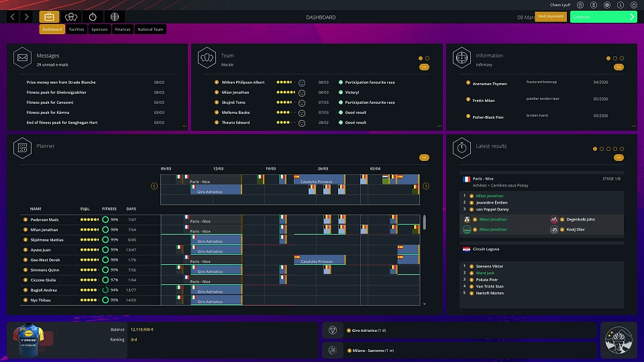Open the team jerseys section icon

(x=71, y=17)
